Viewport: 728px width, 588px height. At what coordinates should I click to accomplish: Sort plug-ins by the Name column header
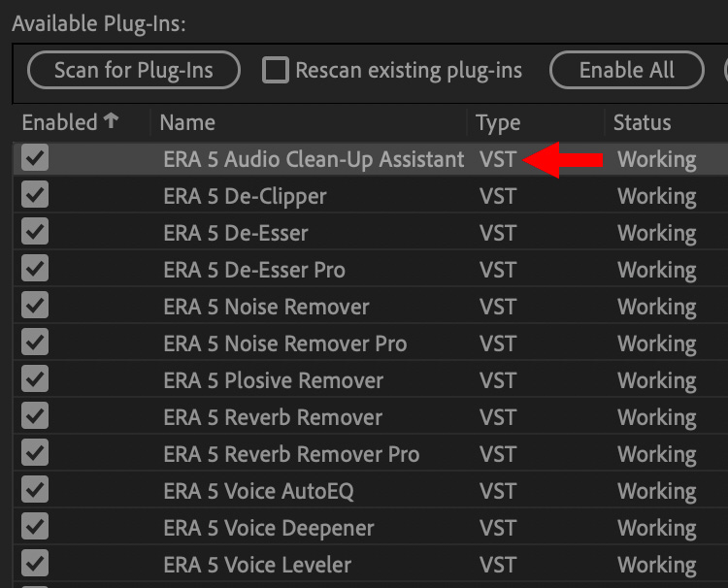pos(187,123)
